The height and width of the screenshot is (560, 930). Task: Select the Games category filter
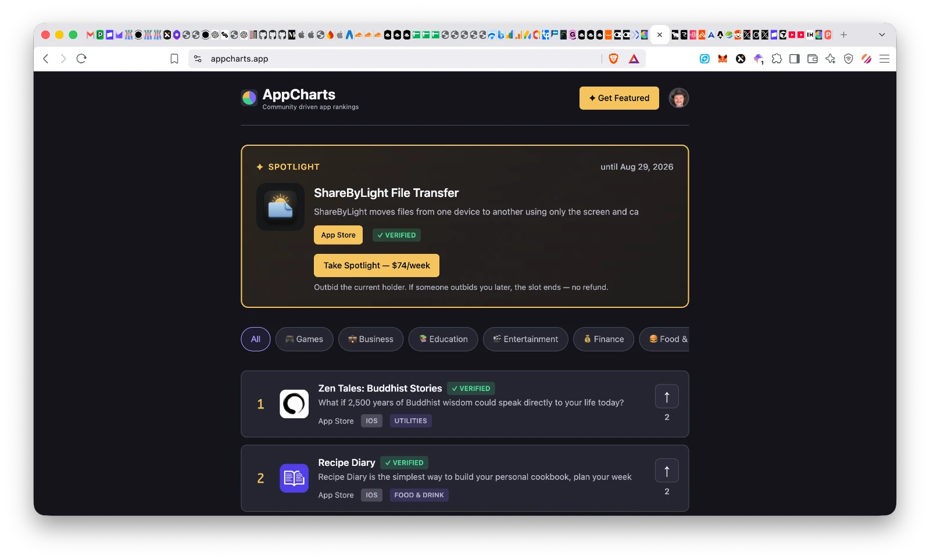[304, 339]
